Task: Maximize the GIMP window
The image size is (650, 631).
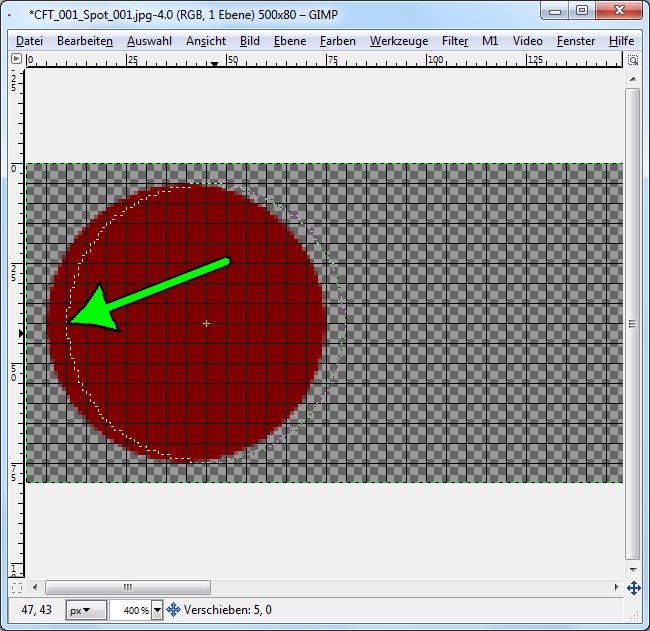Action: tap(582, 11)
